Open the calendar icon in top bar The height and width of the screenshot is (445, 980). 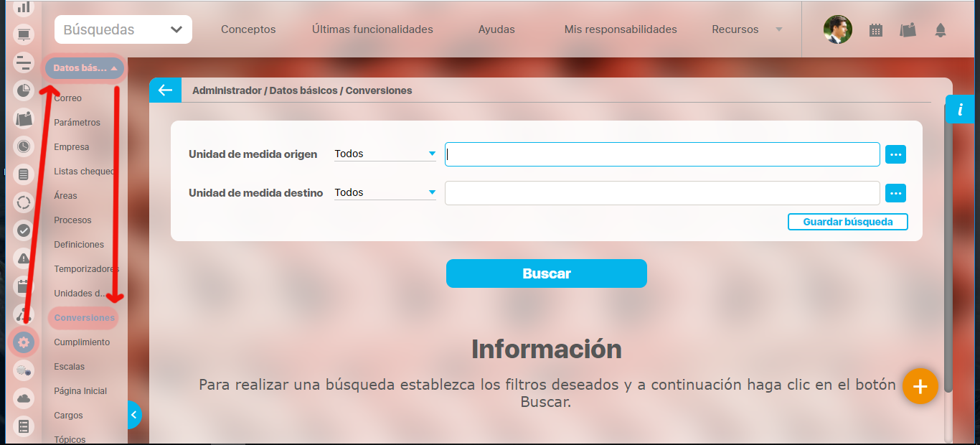click(x=875, y=30)
